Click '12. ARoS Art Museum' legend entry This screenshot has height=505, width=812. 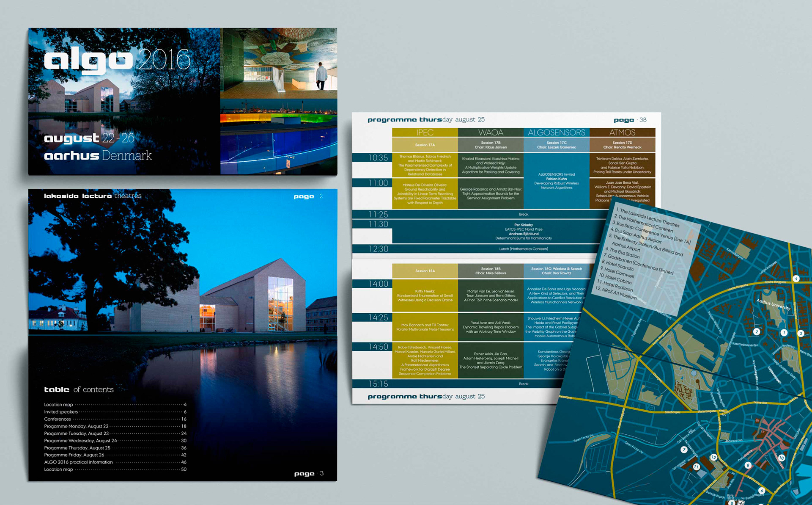click(616, 293)
